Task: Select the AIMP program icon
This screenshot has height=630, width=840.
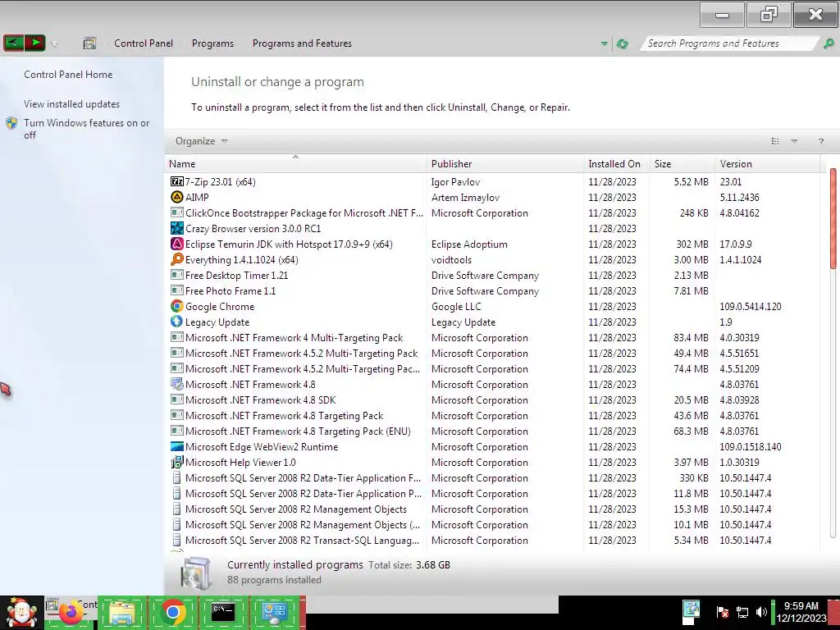Action: [177, 197]
